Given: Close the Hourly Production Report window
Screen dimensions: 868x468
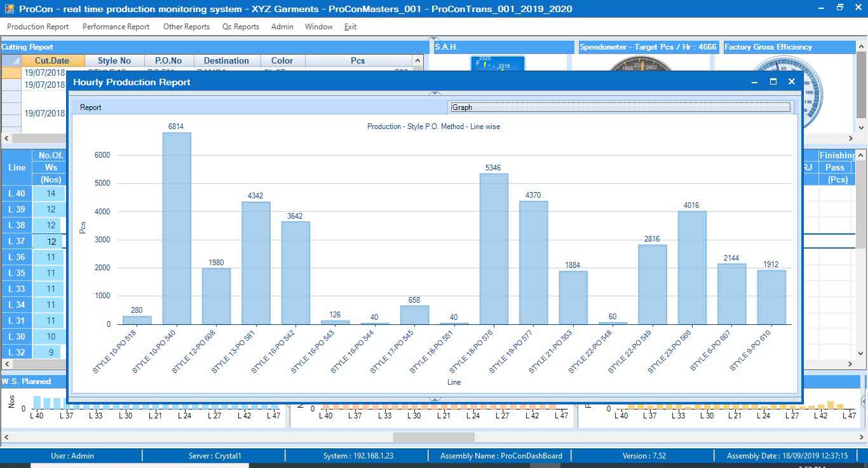Looking at the screenshot, I should pyautogui.click(x=792, y=82).
